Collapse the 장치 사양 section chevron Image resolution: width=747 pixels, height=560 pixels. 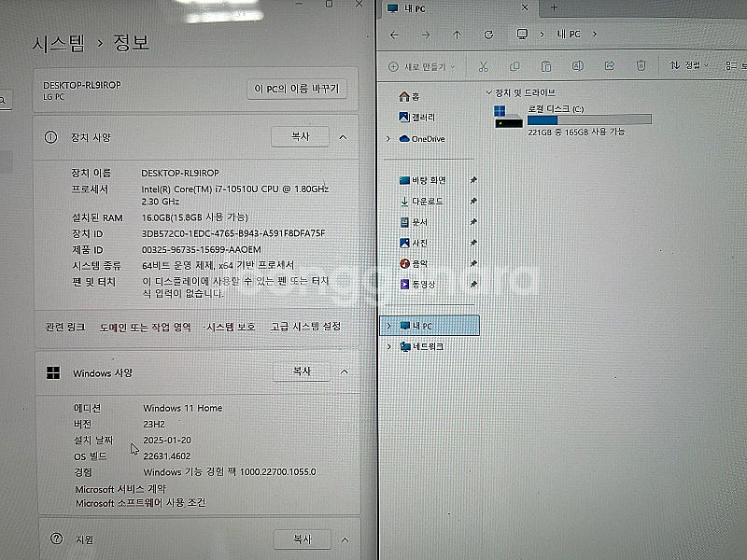pyautogui.click(x=343, y=137)
